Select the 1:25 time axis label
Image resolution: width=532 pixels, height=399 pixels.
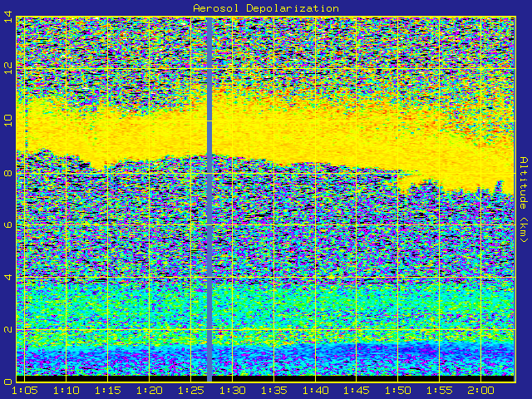tap(191, 391)
